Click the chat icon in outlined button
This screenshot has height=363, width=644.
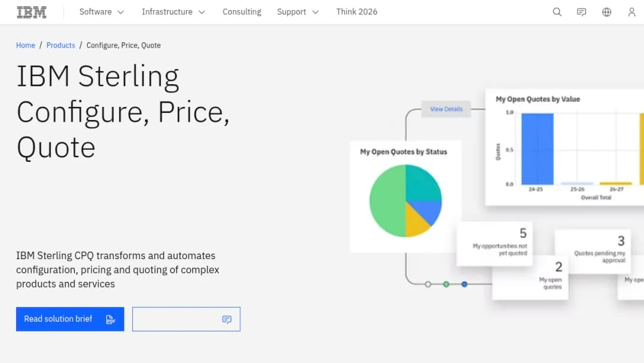(227, 319)
